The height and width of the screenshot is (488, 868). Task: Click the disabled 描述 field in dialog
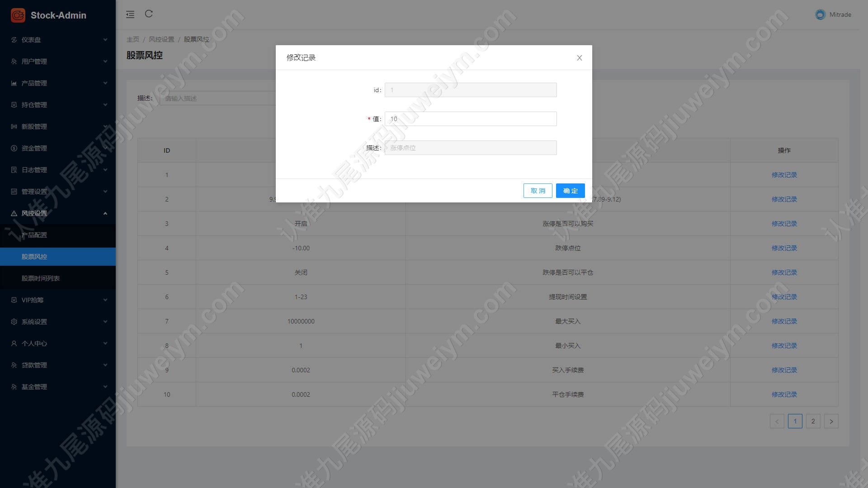[x=471, y=148]
